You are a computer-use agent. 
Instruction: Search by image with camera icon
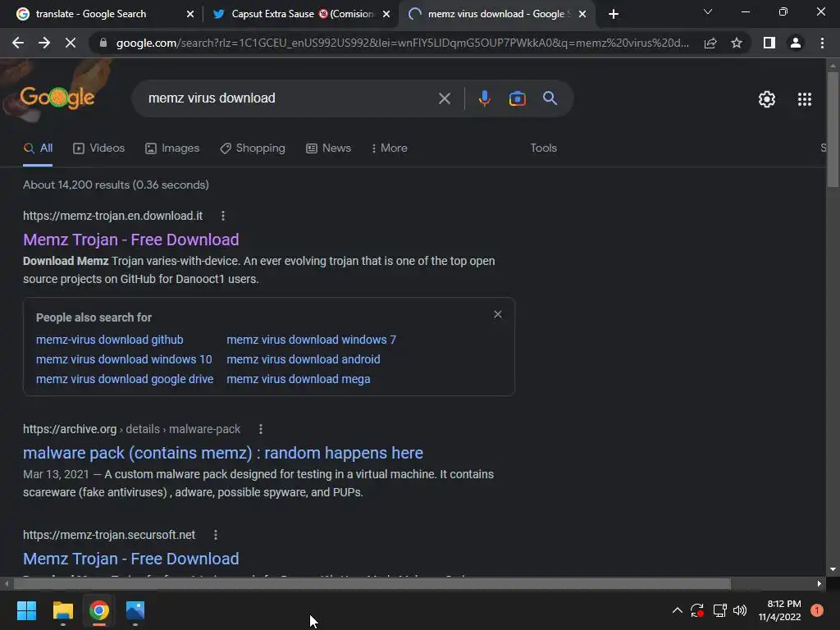(517, 98)
